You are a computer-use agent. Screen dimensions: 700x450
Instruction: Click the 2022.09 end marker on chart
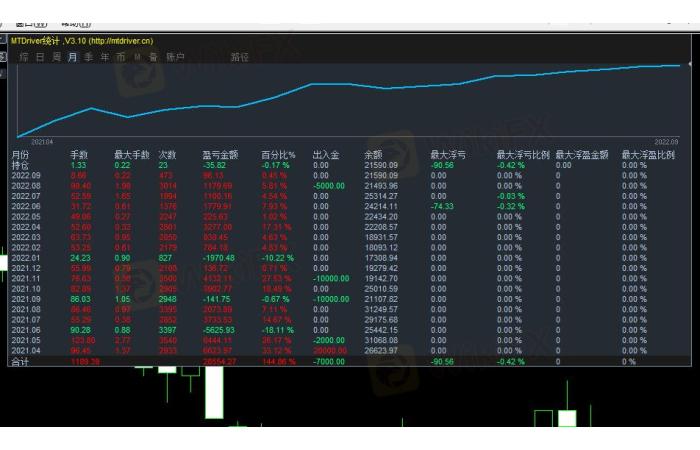[x=667, y=143]
